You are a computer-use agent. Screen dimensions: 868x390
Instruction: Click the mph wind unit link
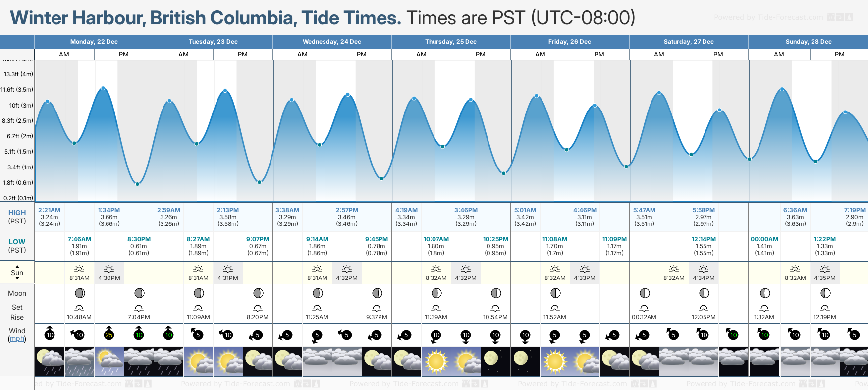pos(17,339)
